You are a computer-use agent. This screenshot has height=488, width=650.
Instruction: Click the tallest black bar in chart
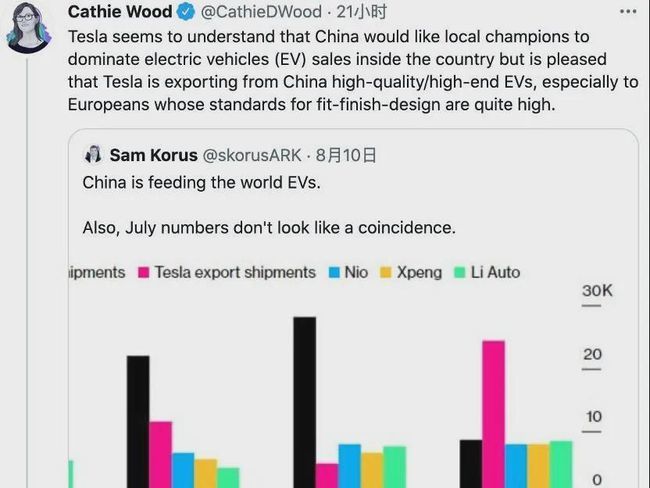click(304, 402)
